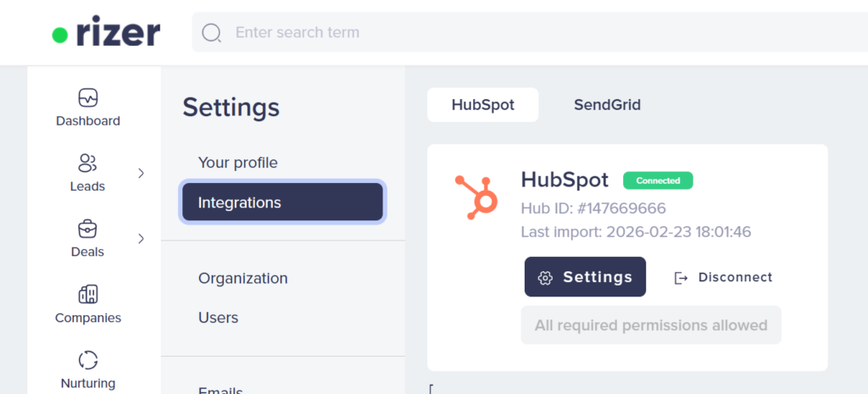Expand the Deals submenu chevron
The image size is (868, 394).
coord(141,239)
